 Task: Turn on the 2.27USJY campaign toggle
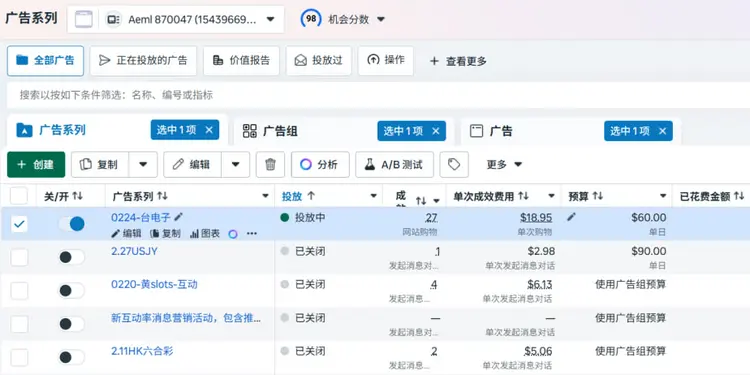72,257
